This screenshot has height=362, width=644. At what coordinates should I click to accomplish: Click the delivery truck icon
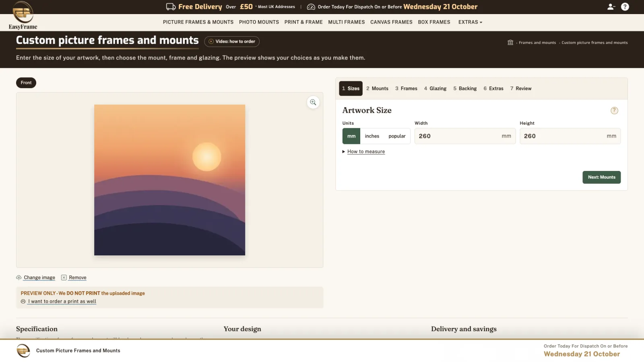click(171, 7)
